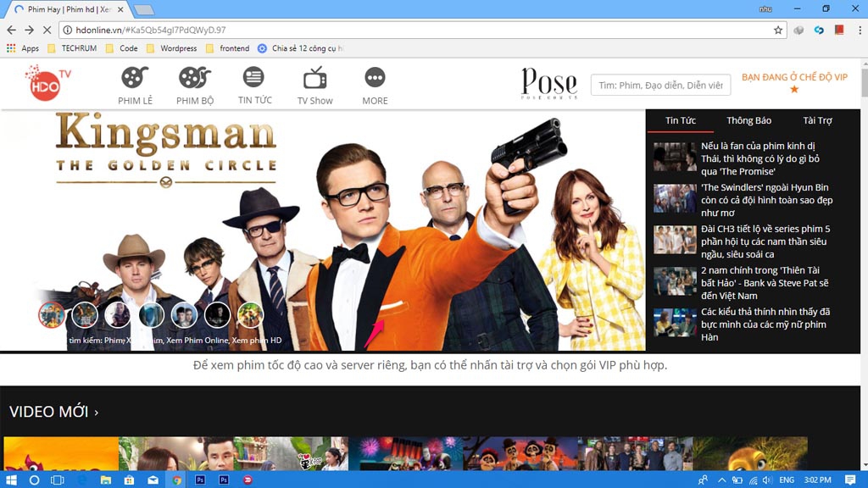868x488 pixels.
Task: Switch to the Tài Trợ tab
Action: (817, 120)
